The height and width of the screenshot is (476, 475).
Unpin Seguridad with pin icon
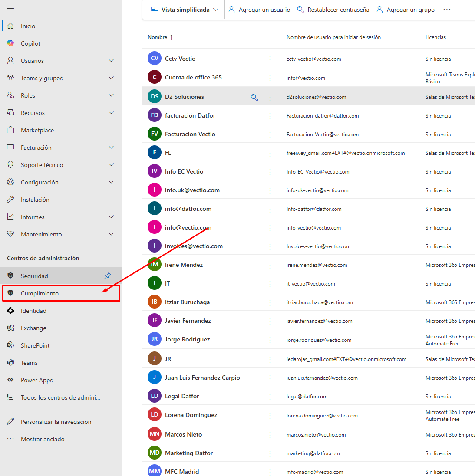pyautogui.click(x=108, y=276)
